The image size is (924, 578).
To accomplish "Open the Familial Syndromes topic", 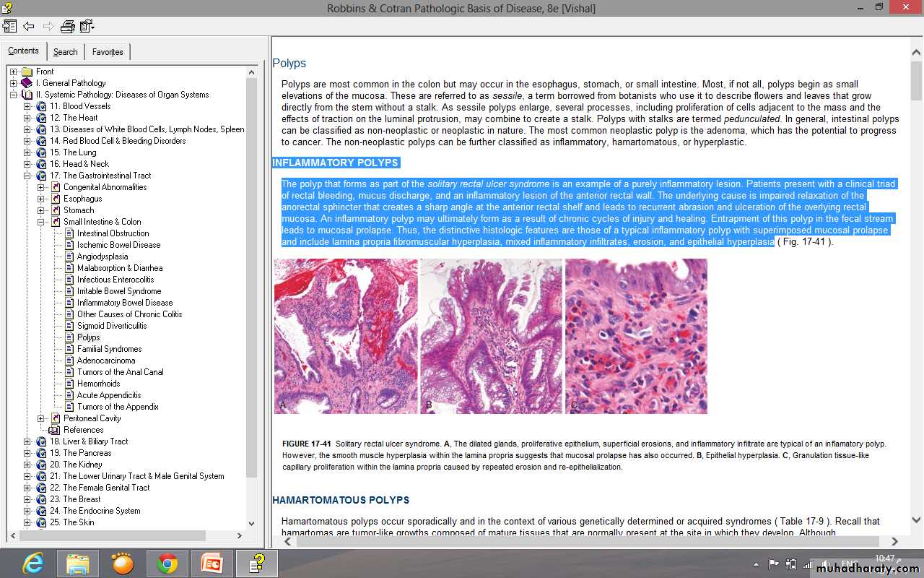I will pos(109,349).
